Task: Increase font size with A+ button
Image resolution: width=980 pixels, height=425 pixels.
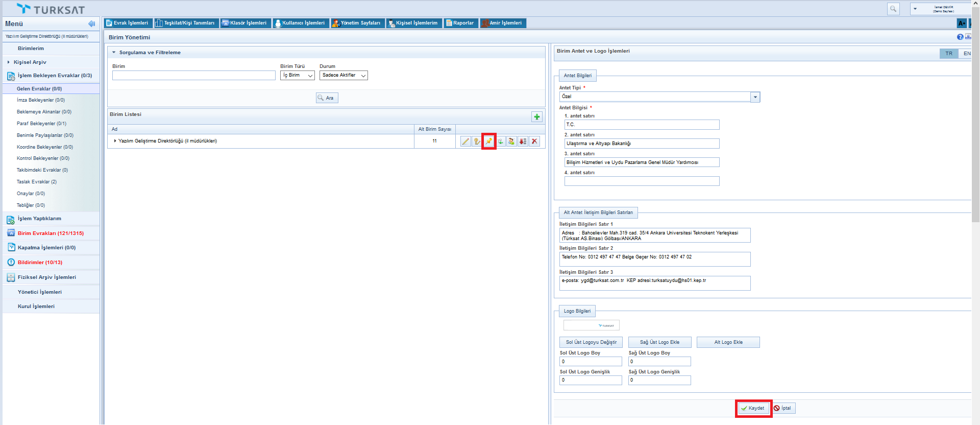Action: (962, 23)
